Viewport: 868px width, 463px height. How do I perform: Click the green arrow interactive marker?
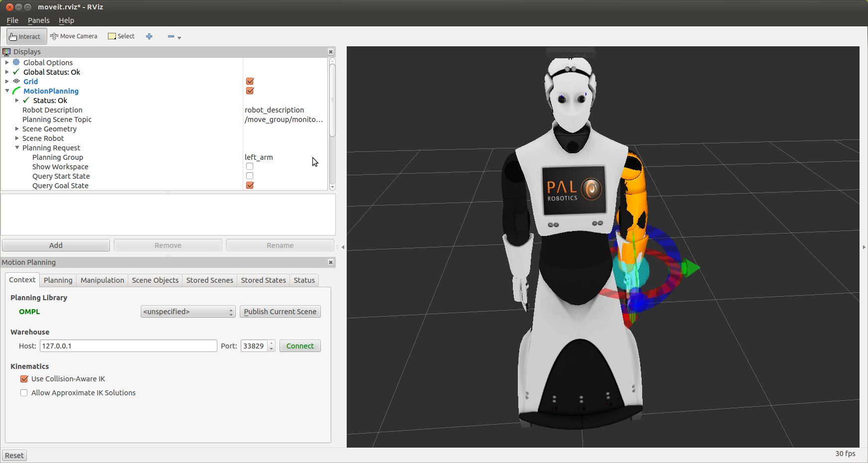[690, 268]
